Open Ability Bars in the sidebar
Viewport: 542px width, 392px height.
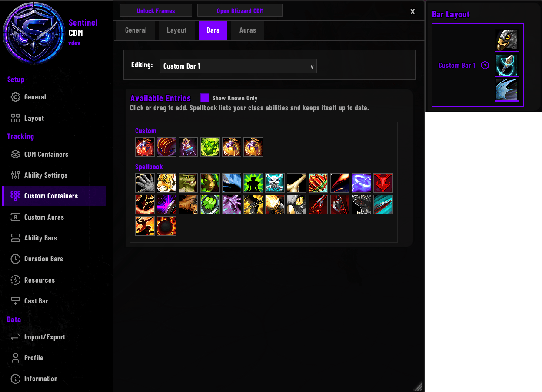tap(54, 238)
